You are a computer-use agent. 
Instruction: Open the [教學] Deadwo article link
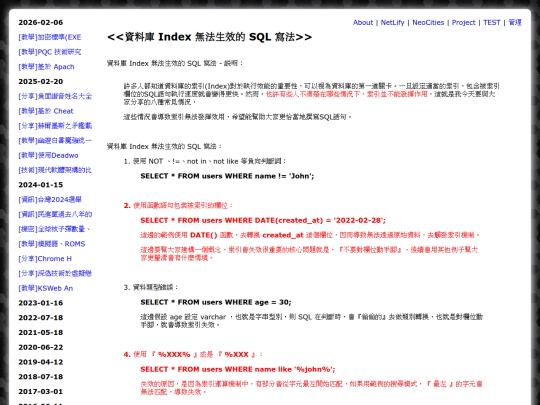click(48, 156)
